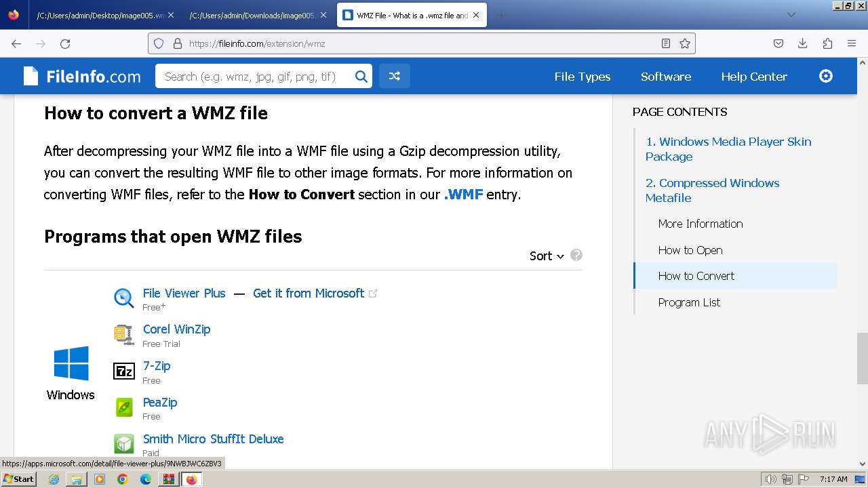
Task: Click the PeaZip program icon
Action: [x=124, y=407]
